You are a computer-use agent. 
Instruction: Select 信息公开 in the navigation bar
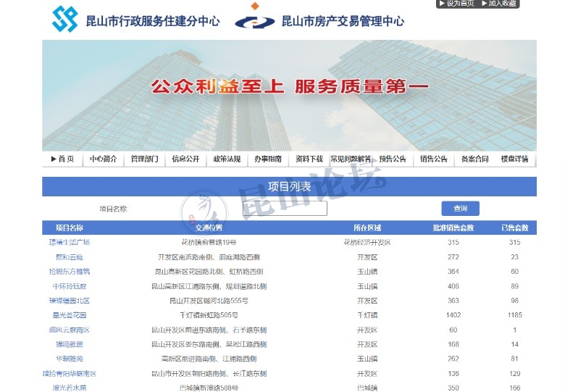[x=186, y=159]
